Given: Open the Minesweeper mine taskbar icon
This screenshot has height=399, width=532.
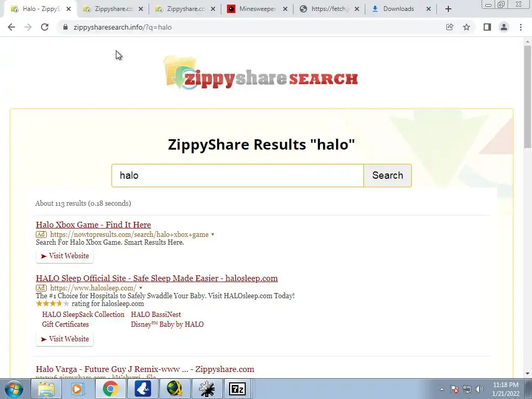Looking at the screenshot, I should pyautogui.click(x=207, y=389).
